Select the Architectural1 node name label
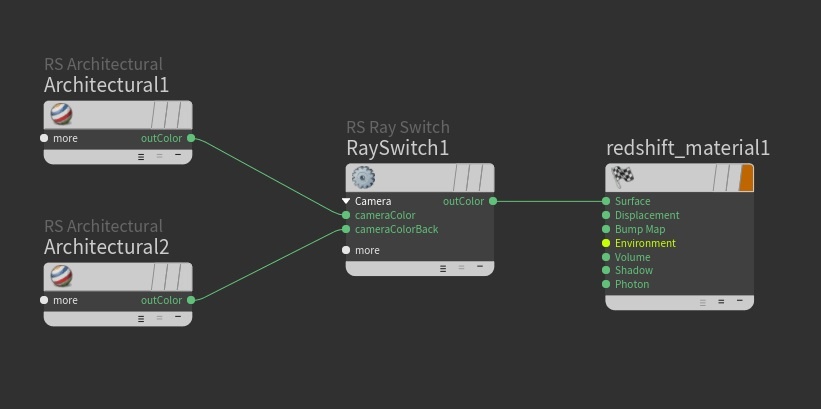This screenshot has width=821, height=409. (106, 85)
